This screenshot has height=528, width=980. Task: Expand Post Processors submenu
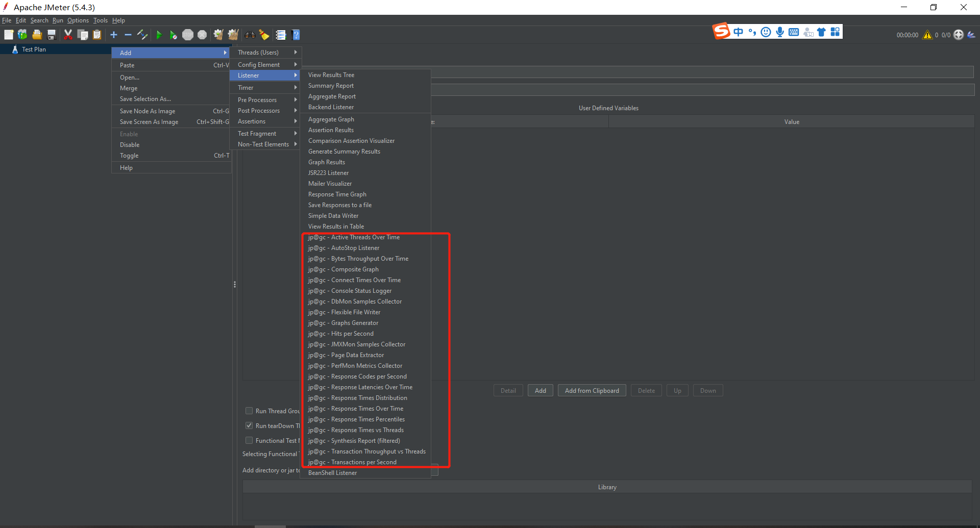click(x=266, y=110)
